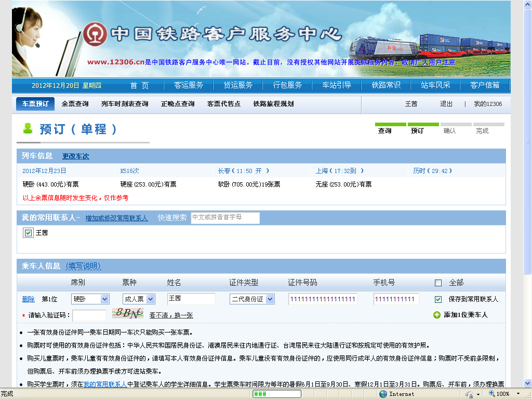This screenshot has height=399, width=532.
Task: Open the 客户信箱 menu item
Action: point(485,85)
